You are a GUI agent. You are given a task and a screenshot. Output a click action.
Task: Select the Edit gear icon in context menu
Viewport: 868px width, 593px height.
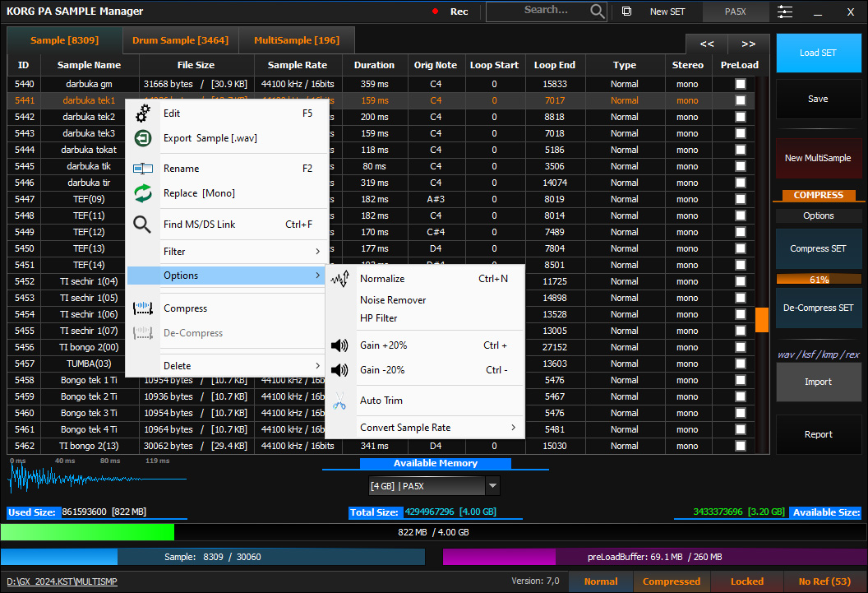click(142, 114)
